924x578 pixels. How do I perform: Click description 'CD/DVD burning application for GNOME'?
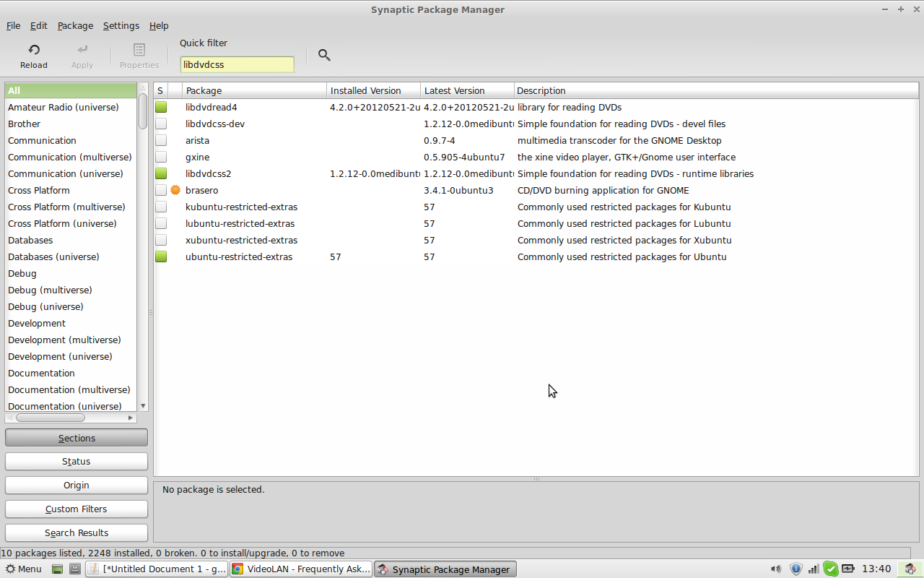603,190
